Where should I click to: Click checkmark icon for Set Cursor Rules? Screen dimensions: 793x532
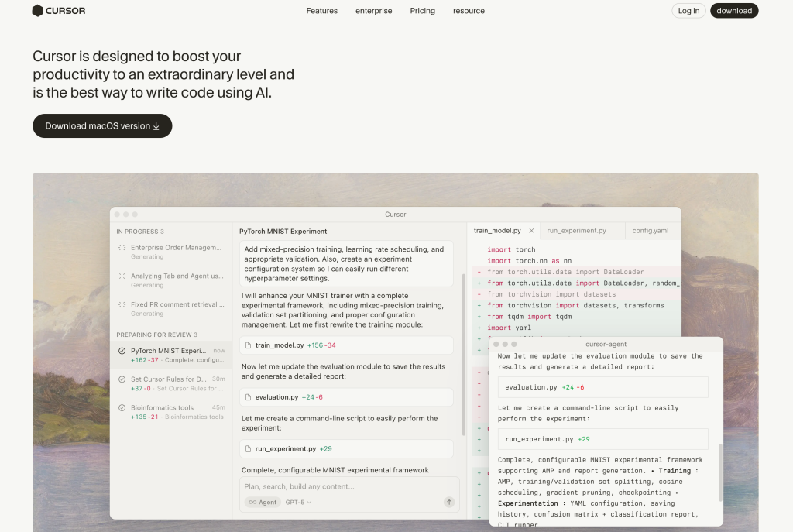(x=122, y=379)
